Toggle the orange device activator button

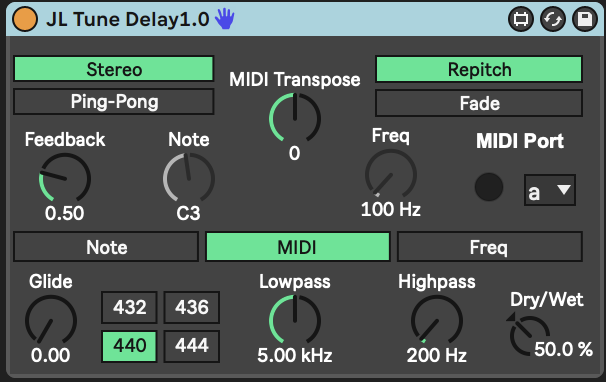coord(25,19)
